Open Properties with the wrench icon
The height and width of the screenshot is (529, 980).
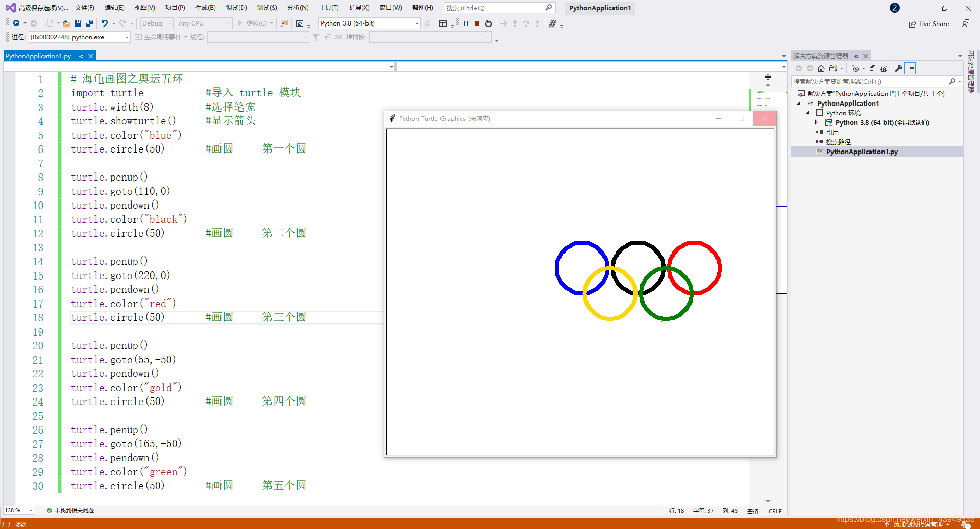pyautogui.click(x=899, y=68)
